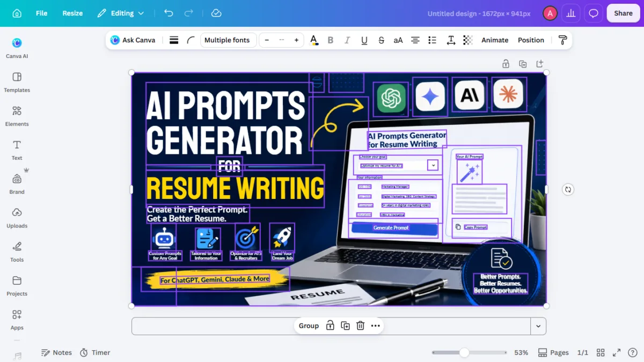
Task: Open the user avatar A
Action: 550,13
